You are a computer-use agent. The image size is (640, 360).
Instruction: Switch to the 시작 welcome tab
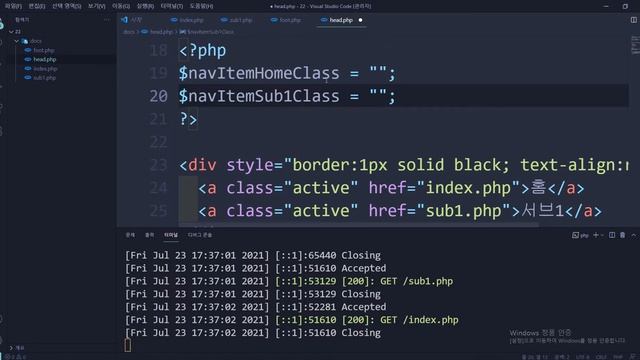[x=136, y=20]
